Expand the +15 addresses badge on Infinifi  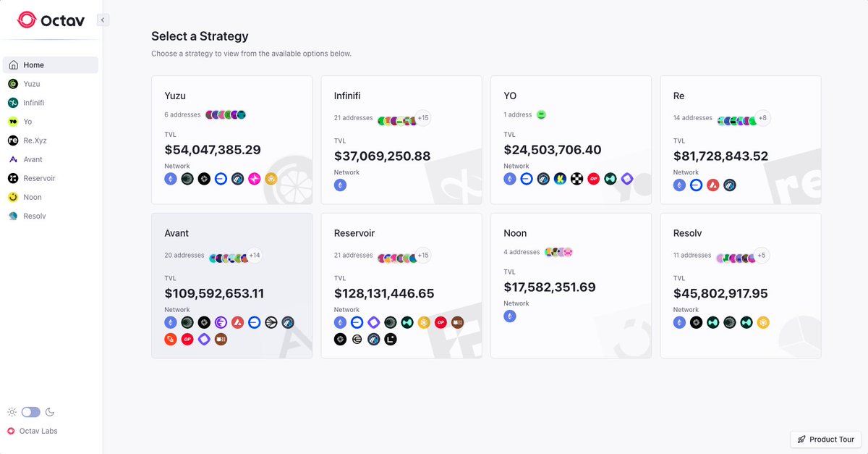422,118
